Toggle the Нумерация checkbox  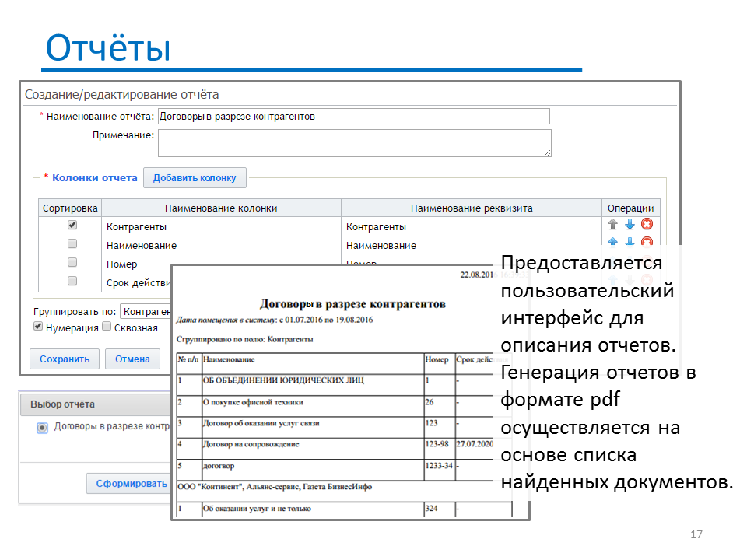pos(38,326)
